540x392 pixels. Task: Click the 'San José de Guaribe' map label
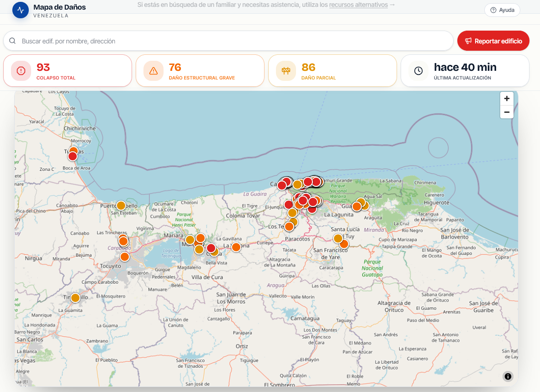click(x=483, y=307)
